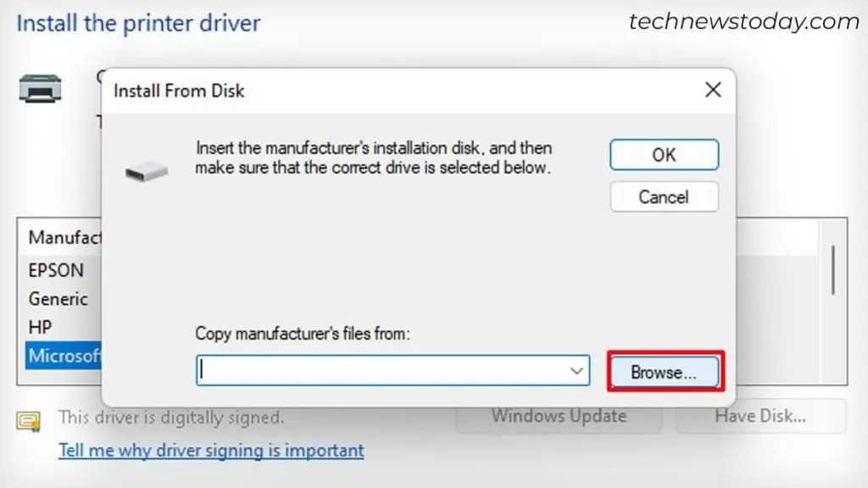Select EPSON from the manufacturer list

coord(56,269)
